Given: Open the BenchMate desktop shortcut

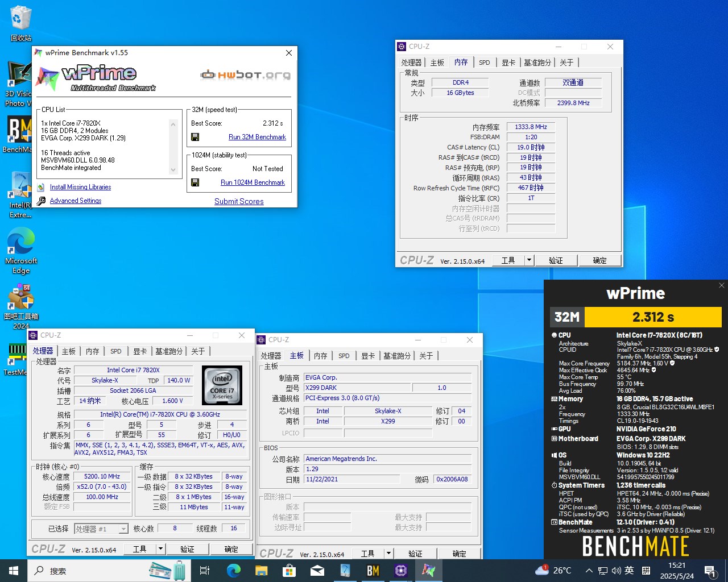Looking at the screenshot, I should [19, 135].
